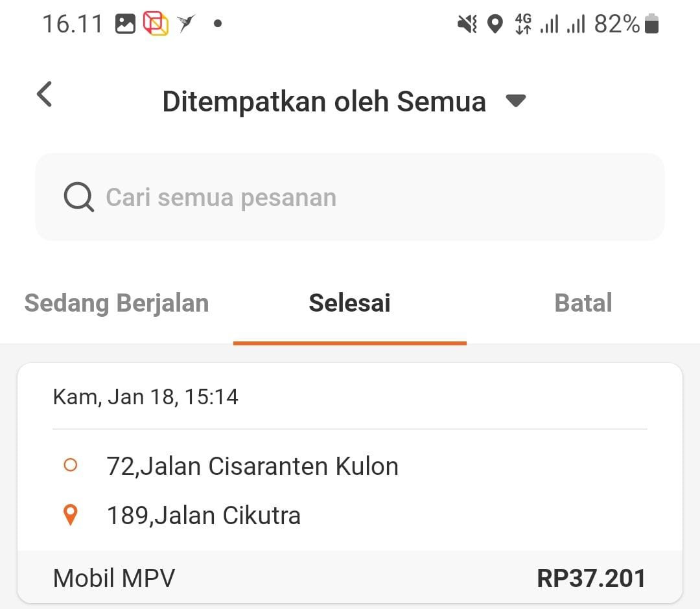The image size is (700, 609).
Task: Tap the 189,Jalan Cikutra destination address
Action: (204, 515)
